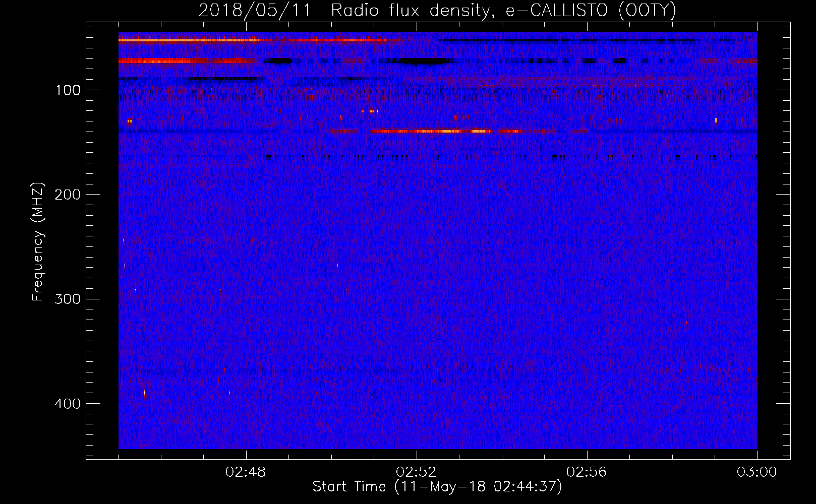The width and height of the screenshot is (816, 504).
Task: Click the "Start Time (11-May-18 02:44:37)" label
Action: point(437,487)
